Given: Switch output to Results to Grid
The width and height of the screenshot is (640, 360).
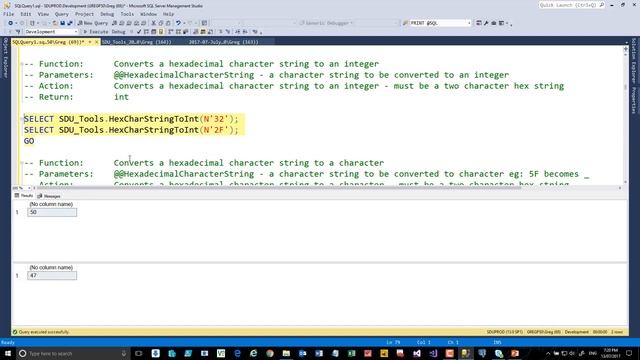Looking at the screenshot, I should pyautogui.click(x=203, y=31).
